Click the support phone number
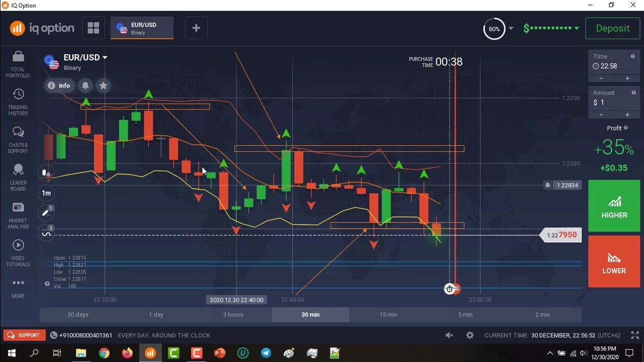Viewport: 644px width, 362px height. [x=86, y=335]
